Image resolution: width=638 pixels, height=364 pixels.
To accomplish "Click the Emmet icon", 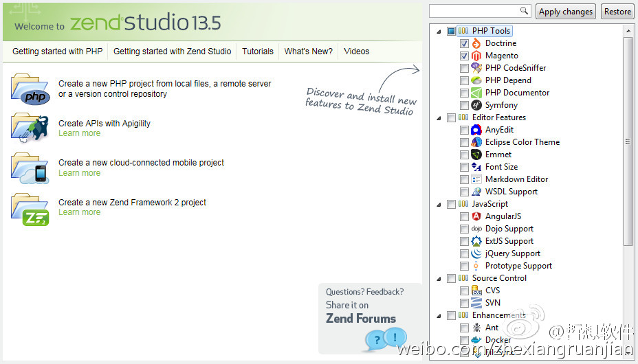I will tap(476, 155).
